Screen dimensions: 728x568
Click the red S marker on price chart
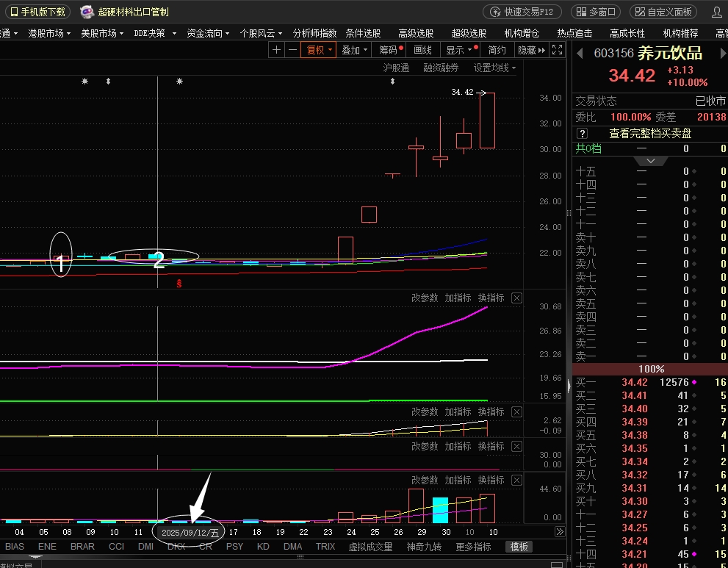(179, 284)
